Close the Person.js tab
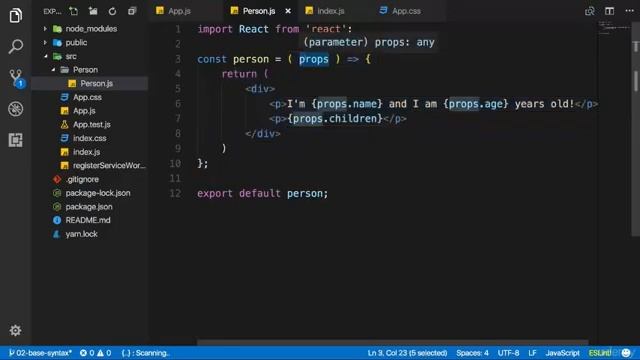The image size is (640, 360). (288, 11)
